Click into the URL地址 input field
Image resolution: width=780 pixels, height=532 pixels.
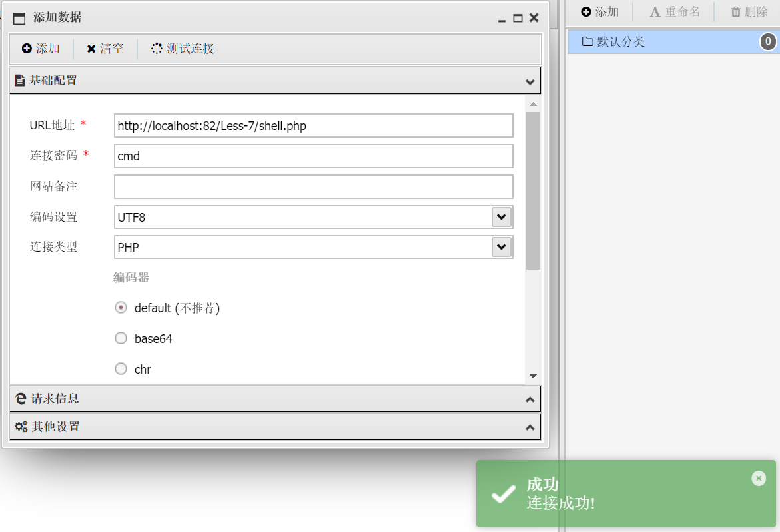pos(313,125)
